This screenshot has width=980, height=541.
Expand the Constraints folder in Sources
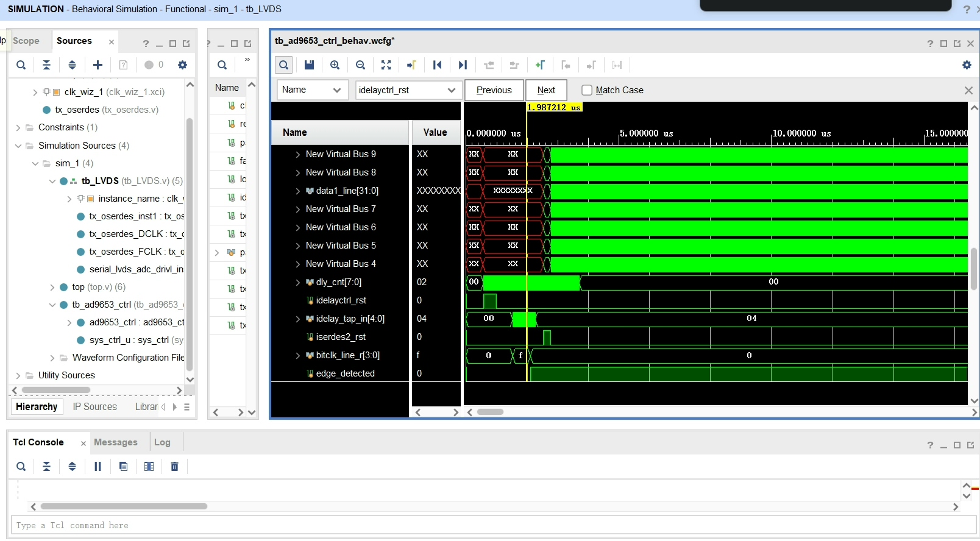18,127
